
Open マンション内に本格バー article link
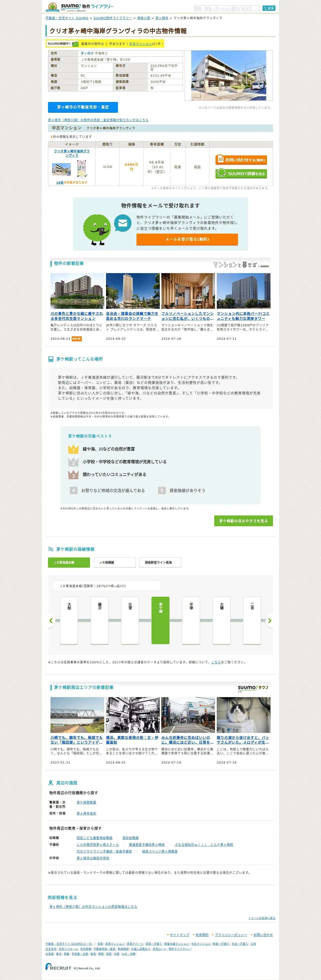pyautogui.click(x=243, y=316)
